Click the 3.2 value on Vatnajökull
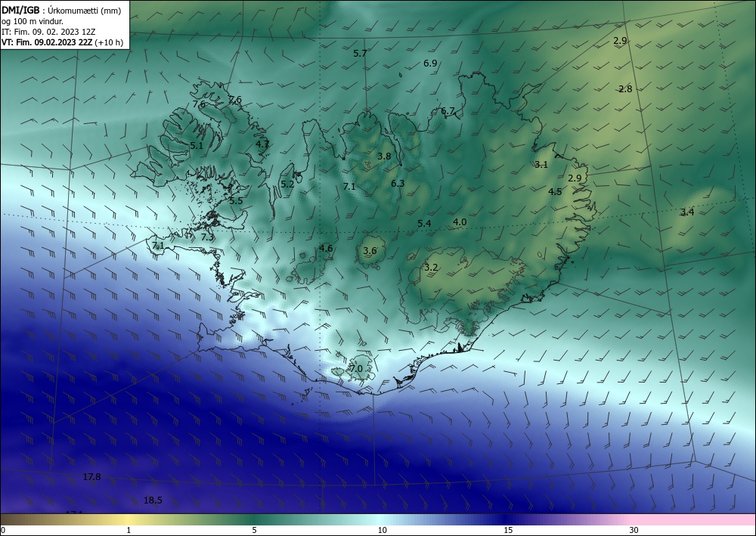 [x=431, y=268]
